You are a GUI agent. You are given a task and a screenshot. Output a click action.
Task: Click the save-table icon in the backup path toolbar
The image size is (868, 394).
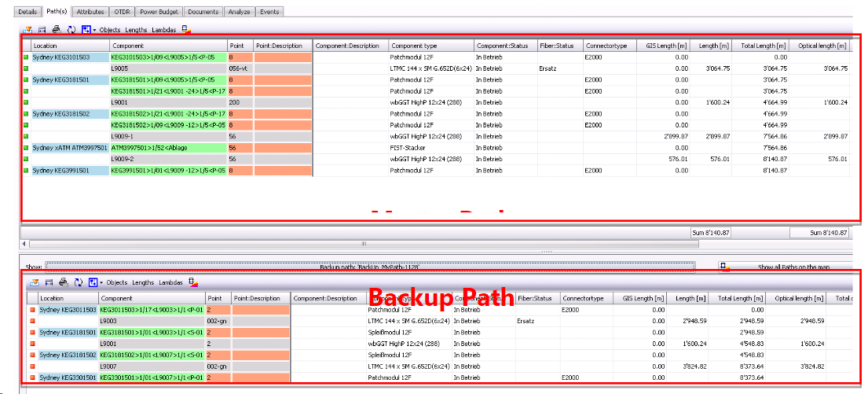click(x=49, y=282)
